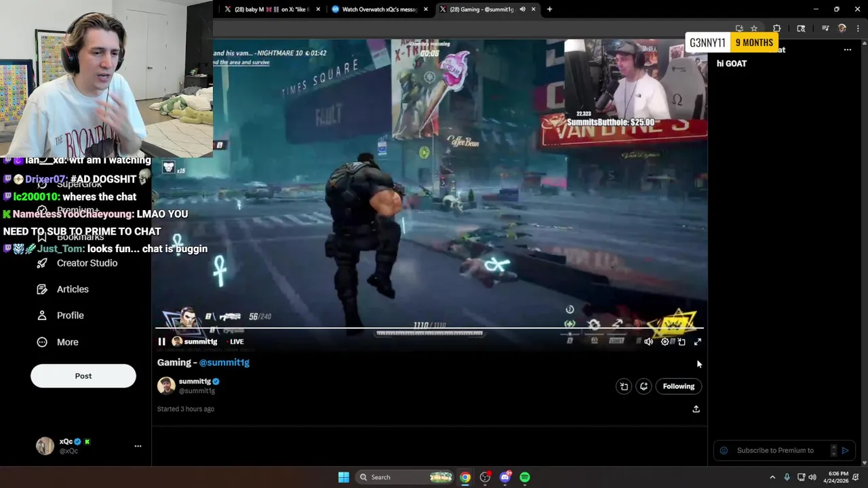Screen dimensions: 868x488
Task: Click the live stream progress bar
Action: tap(430, 329)
